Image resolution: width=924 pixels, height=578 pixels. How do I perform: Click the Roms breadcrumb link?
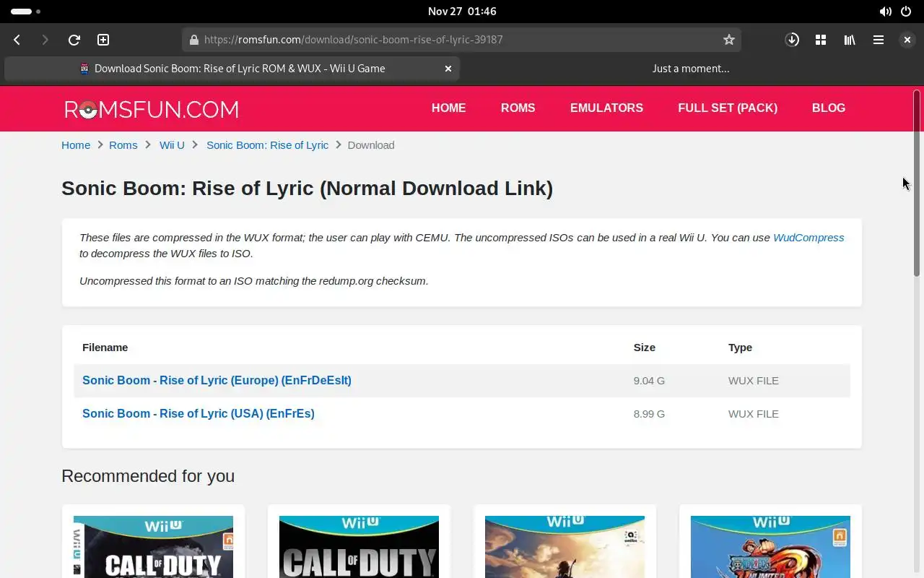click(x=123, y=145)
